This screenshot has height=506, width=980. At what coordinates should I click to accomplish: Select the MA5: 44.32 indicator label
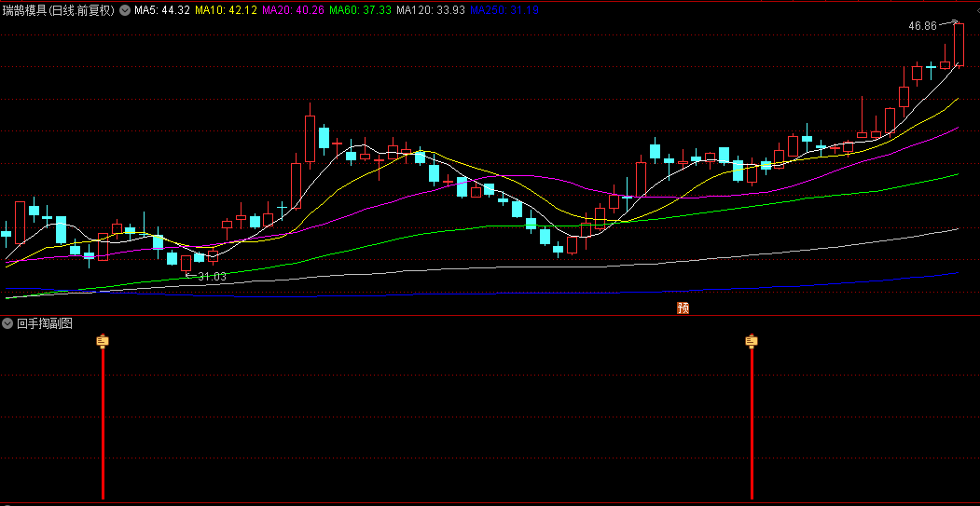pos(162,10)
